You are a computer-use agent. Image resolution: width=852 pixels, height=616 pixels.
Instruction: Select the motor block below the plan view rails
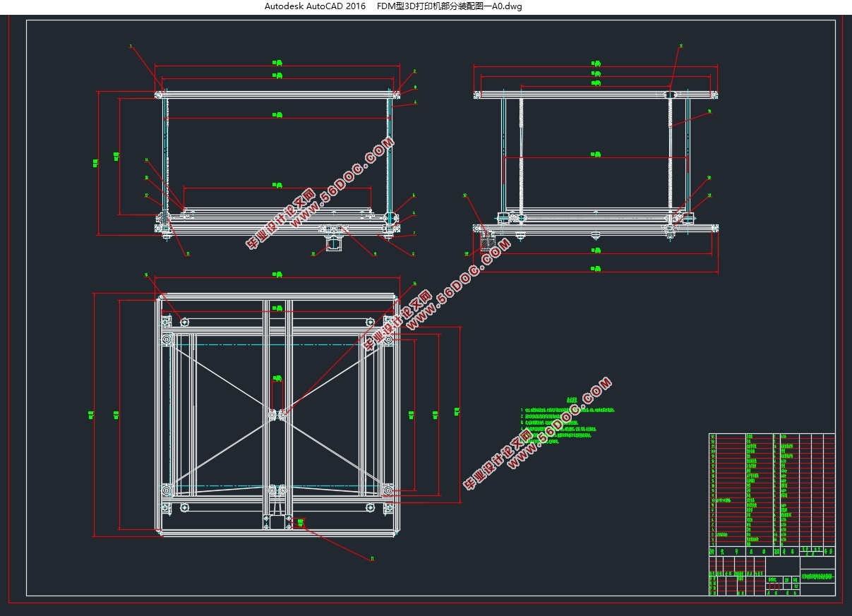click(x=277, y=523)
